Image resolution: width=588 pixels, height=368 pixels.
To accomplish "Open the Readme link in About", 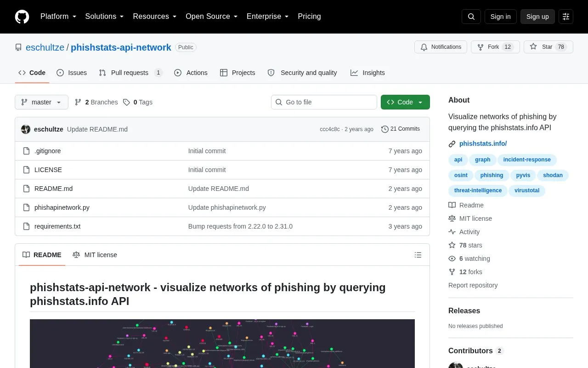I will [466, 205].
